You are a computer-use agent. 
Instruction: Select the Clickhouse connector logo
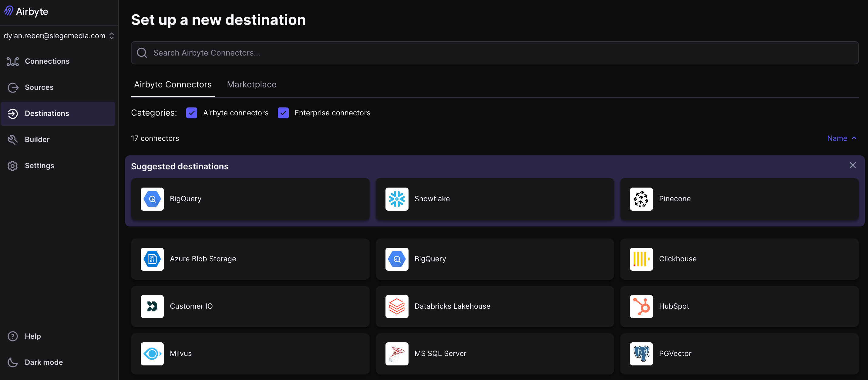[x=641, y=259]
